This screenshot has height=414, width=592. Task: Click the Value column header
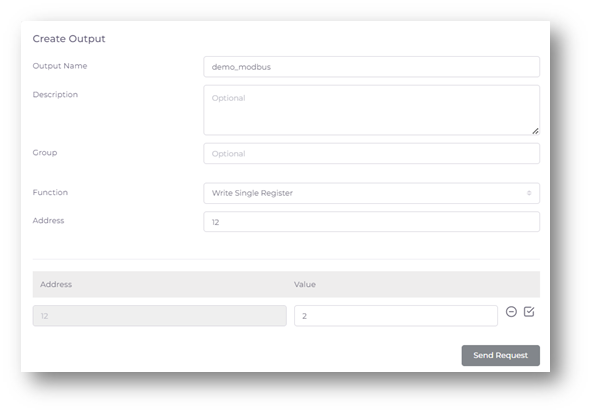(305, 285)
